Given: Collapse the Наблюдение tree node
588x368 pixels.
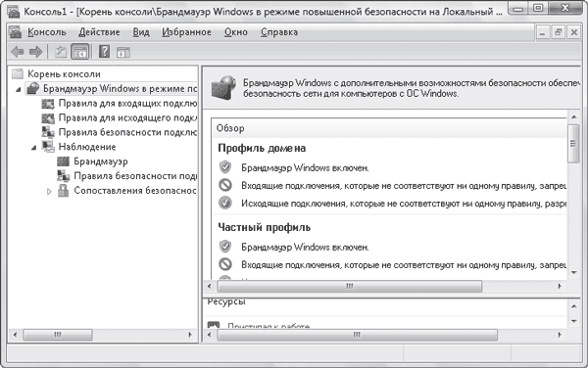Looking at the screenshot, I should (33, 148).
